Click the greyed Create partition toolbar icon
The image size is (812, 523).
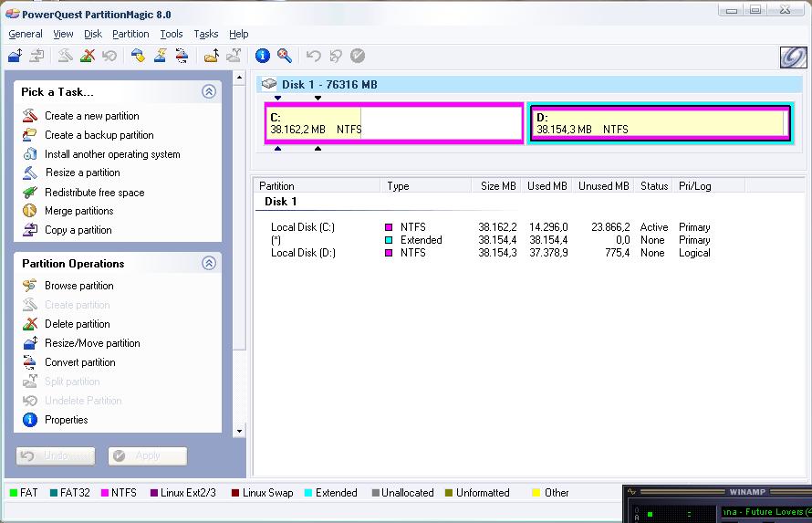pyautogui.click(x=65, y=56)
